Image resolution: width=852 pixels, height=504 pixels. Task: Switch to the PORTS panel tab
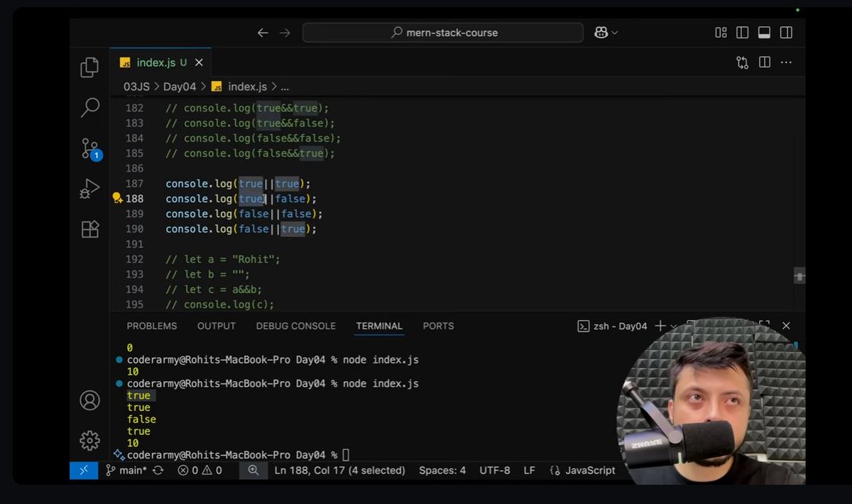438,326
